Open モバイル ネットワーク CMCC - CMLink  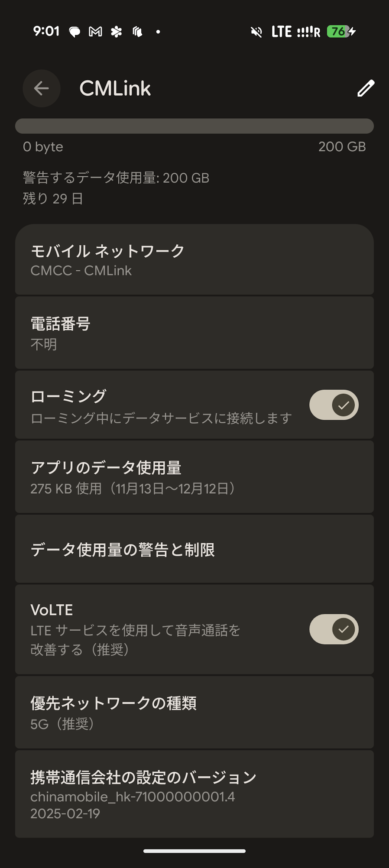pos(194,260)
